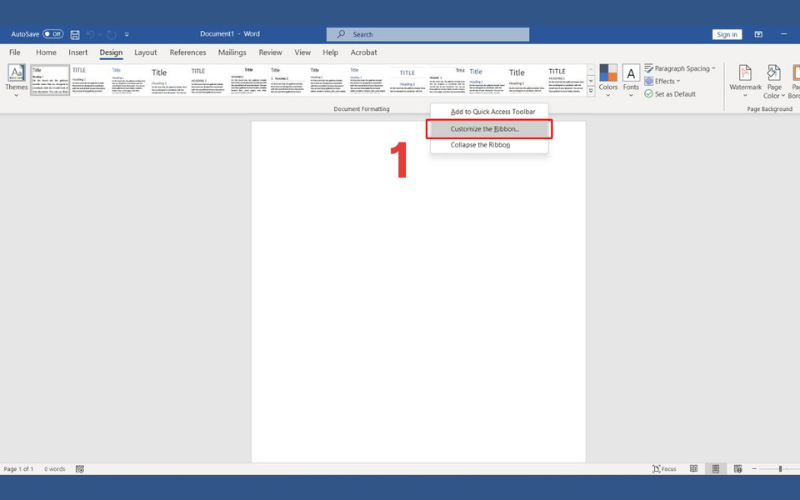Click the Ribbon Display Options icon
Screen dimensions: 800x500
[x=758, y=34]
